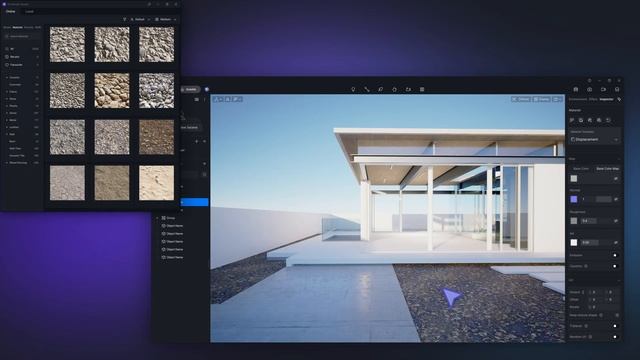
Task: Click the list view icon in scene panel
Action: coord(197,99)
